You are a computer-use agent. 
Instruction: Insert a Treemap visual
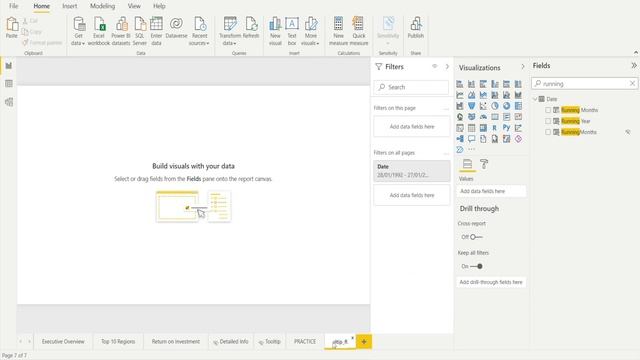[x=518, y=106]
